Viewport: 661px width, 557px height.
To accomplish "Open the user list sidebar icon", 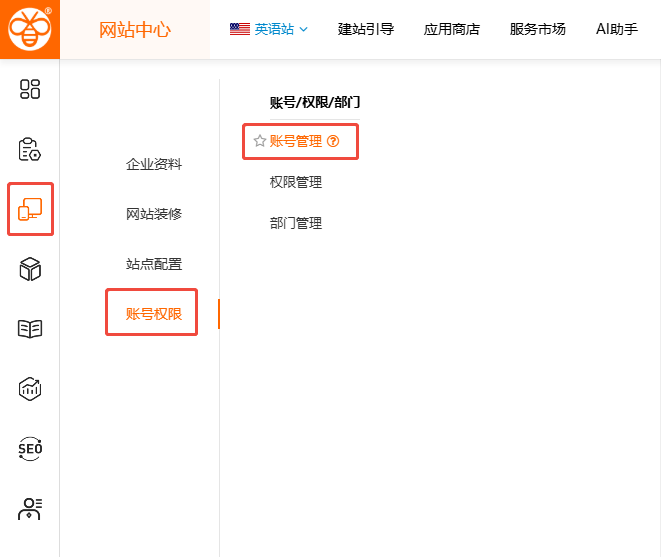I will pos(30,508).
